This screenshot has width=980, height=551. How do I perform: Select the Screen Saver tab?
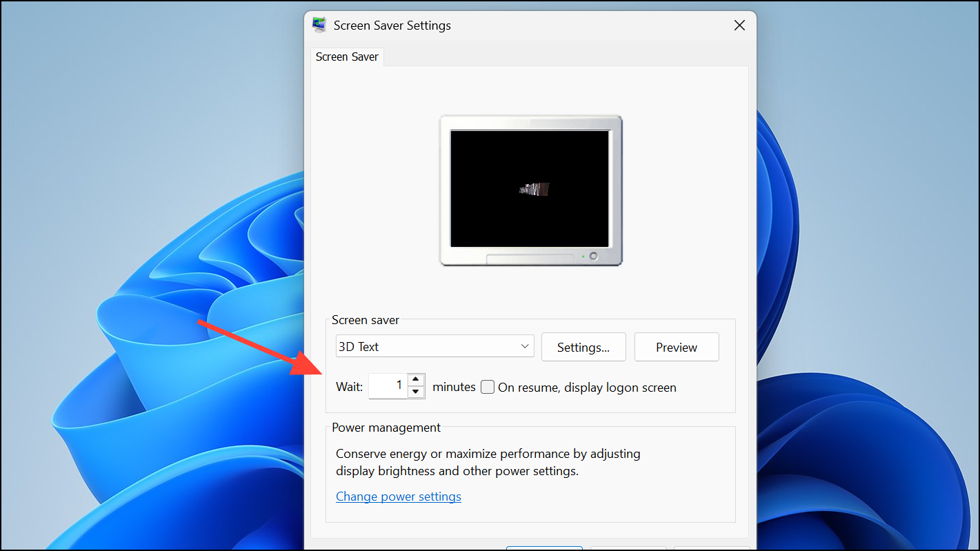(347, 57)
